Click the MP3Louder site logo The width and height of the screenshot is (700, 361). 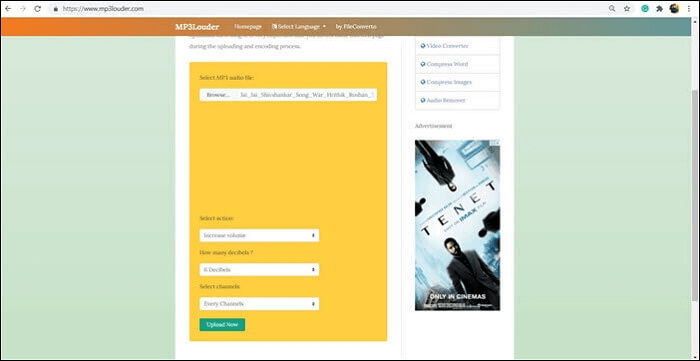pyautogui.click(x=197, y=27)
